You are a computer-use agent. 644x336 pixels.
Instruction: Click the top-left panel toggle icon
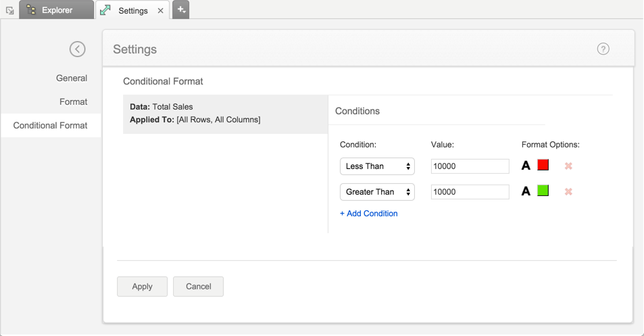pyautogui.click(x=10, y=10)
